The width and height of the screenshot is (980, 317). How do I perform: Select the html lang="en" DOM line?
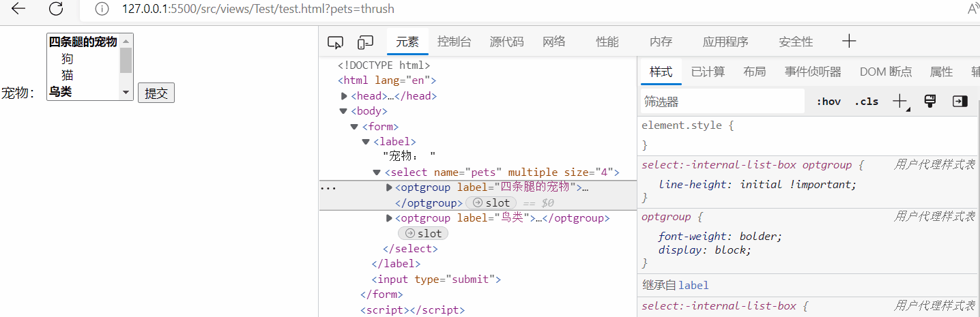pyautogui.click(x=387, y=80)
